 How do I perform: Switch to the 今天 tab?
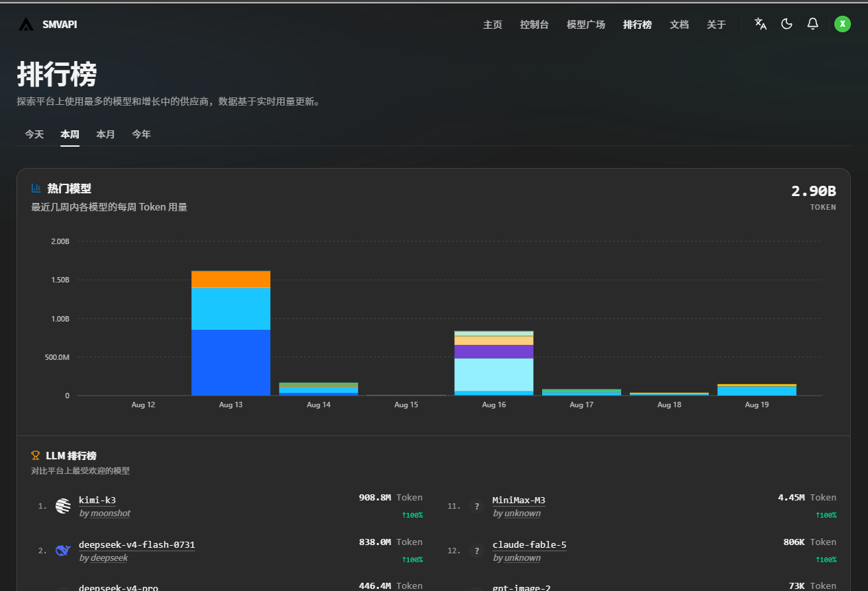click(x=34, y=134)
